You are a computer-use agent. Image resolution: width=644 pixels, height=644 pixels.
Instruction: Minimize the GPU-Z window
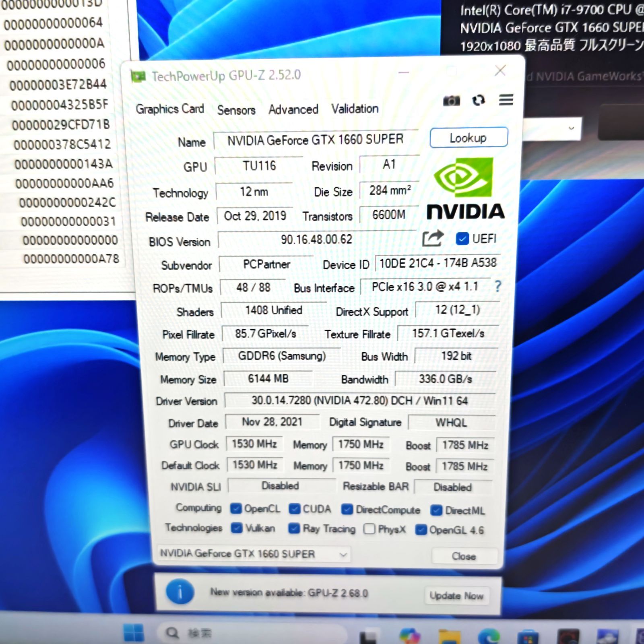404,72
